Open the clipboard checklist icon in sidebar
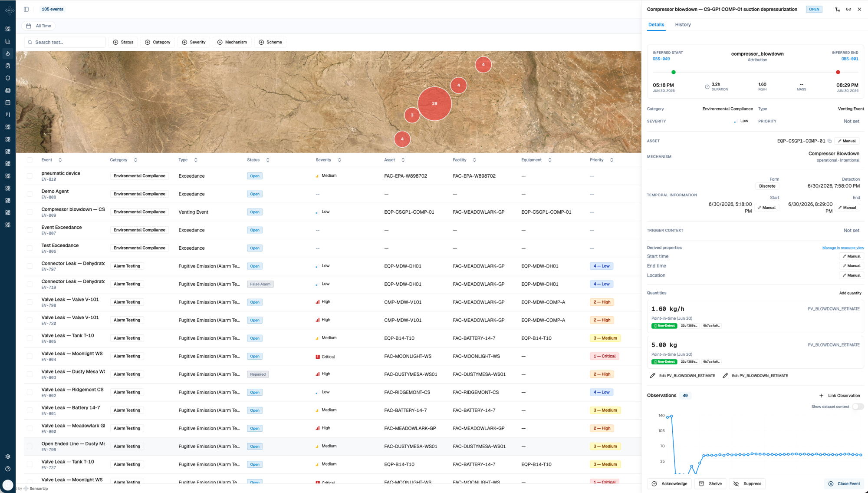The width and height of the screenshot is (868, 493). coord(8,66)
